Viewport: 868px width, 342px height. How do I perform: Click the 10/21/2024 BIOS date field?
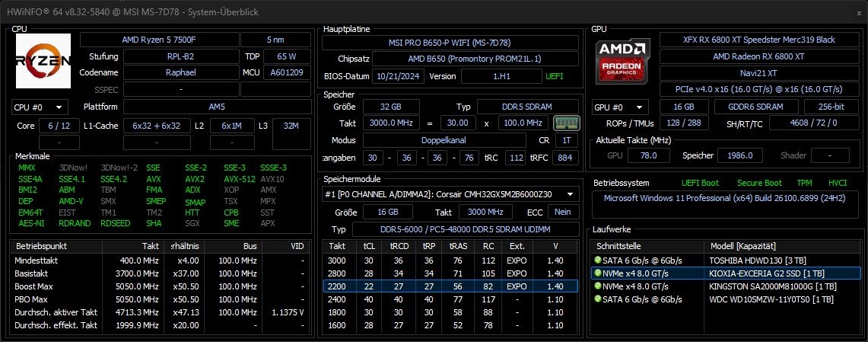[399, 76]
